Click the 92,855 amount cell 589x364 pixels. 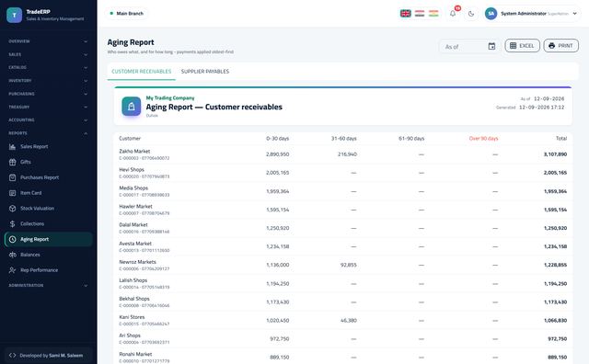(349, 265)
